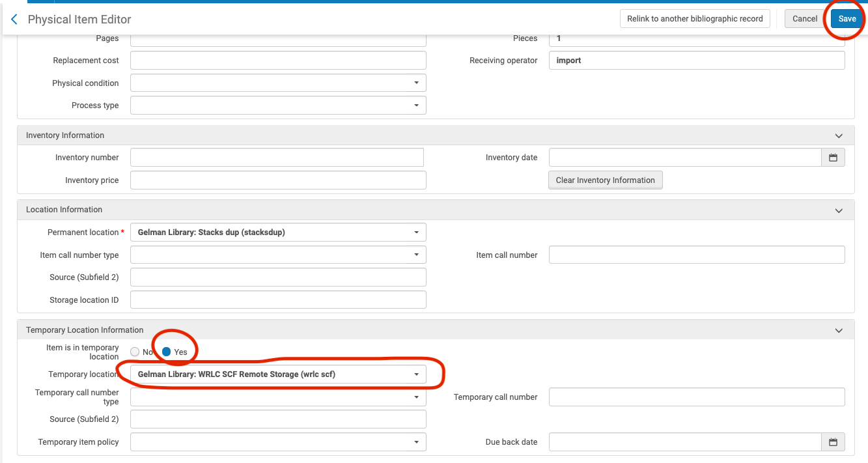Click the Cancel button
The image size is (868, 463).
[805, 19]
